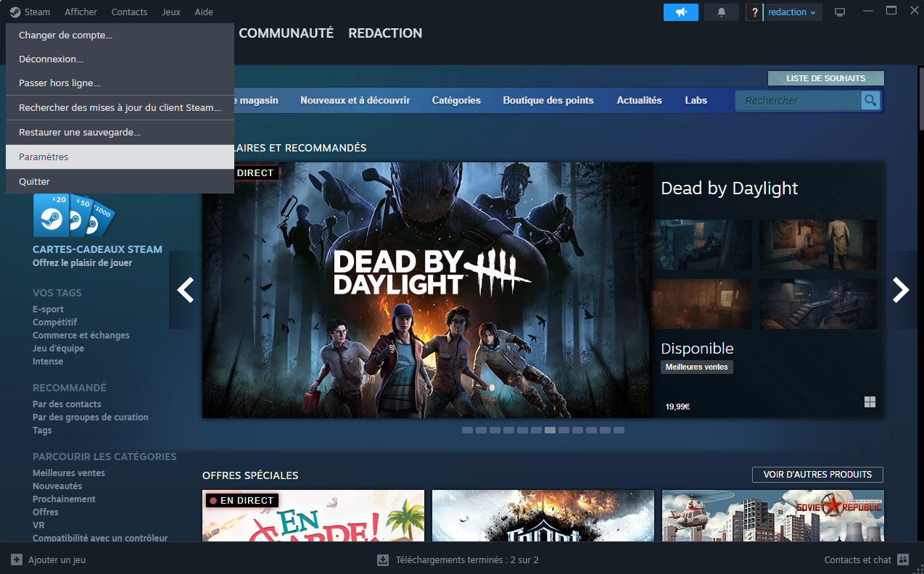The height and width of the screenshot is (574, 924).
Task: Switch to Big Picture mode monitor icon
Action: click(840, 12)
